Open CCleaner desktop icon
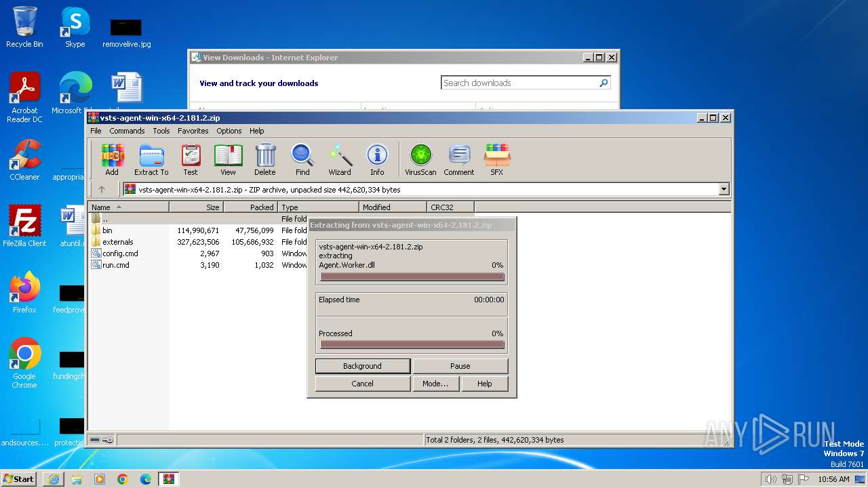 click(24, 160)
